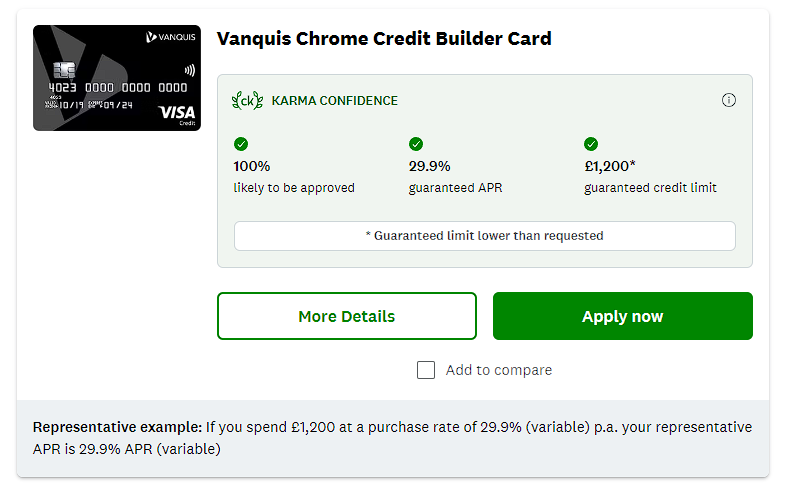Viewport: 790px width, 483px height.
Task: Click the Vanquis card thumbnail image
Action: 116,78
